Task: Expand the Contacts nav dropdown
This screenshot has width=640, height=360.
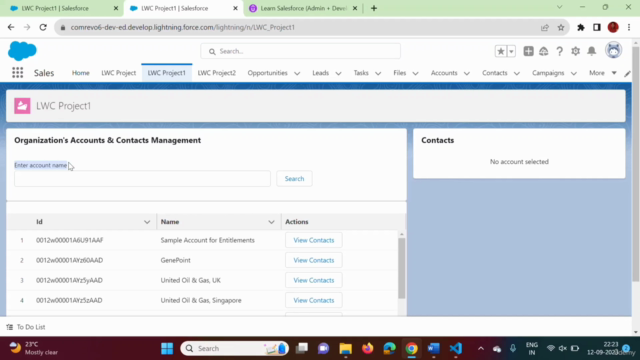Action: pyautogui.click(x=517, y=73)
